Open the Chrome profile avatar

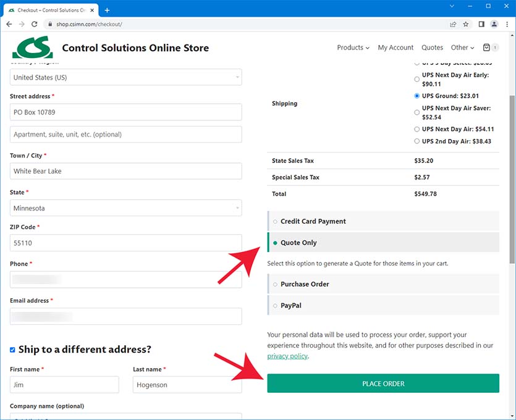point(494,24)
